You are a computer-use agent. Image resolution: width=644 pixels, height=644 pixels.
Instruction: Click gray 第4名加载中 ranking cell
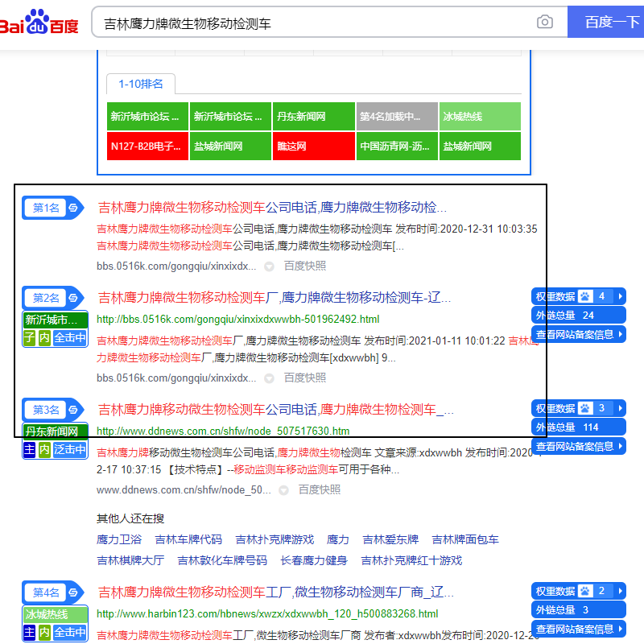pos(397,116)
